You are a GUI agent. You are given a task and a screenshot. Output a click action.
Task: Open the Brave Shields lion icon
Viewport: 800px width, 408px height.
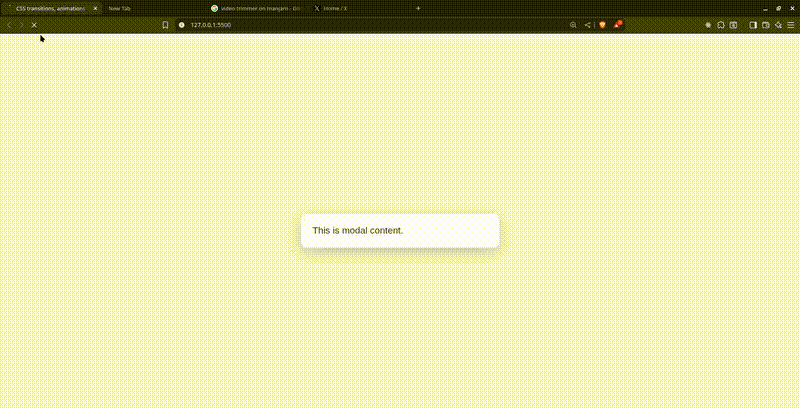pos(603,25)
